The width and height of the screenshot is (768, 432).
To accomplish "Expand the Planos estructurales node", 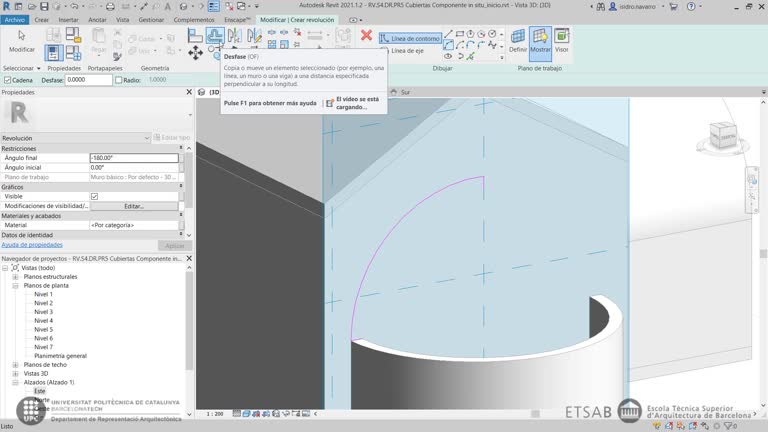I will [15, 277].
